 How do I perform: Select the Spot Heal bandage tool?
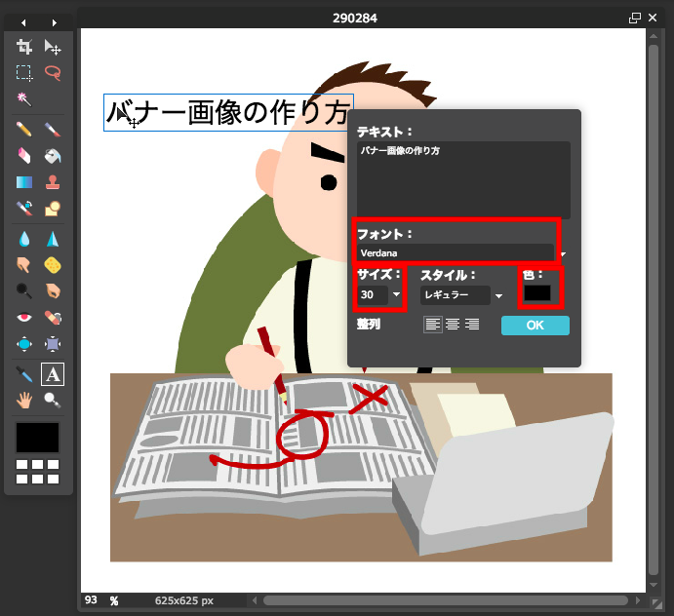53,318
